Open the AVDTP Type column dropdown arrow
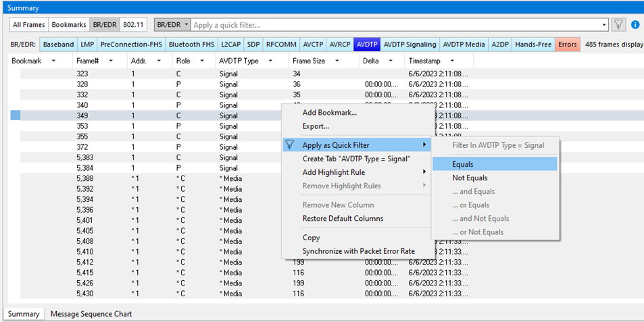The height and width of the screenshot is (322, 644). tap(270, 61)
